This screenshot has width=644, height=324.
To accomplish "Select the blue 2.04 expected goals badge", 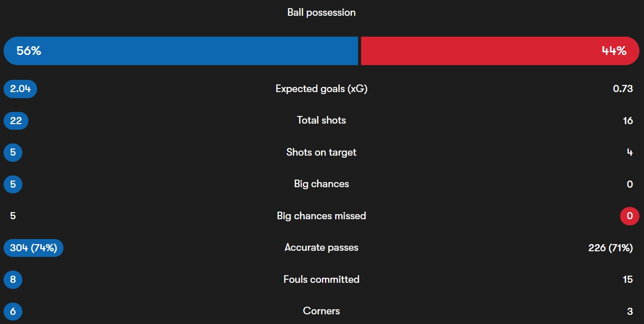I will (x=20, y=89).
